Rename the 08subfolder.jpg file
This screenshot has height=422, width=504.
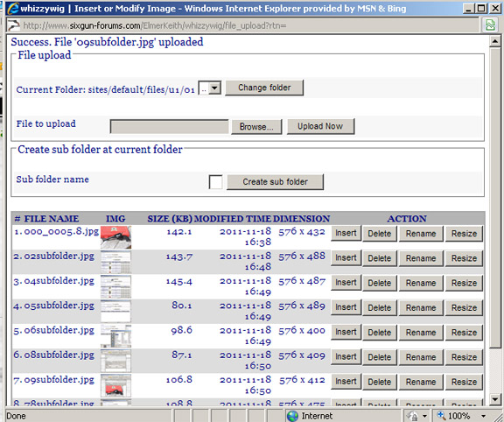[x=421, y=357]
